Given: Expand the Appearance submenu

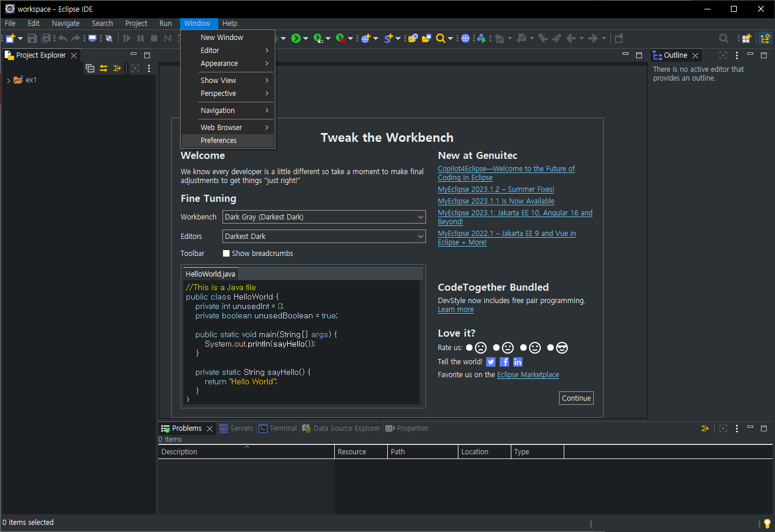Looking at the screenshot, I should pos(228,64).
